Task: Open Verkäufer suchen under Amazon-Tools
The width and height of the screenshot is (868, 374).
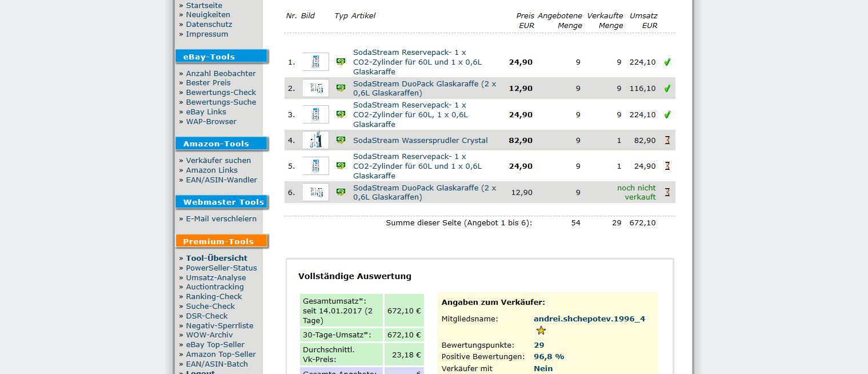Action: click(218, 160)
